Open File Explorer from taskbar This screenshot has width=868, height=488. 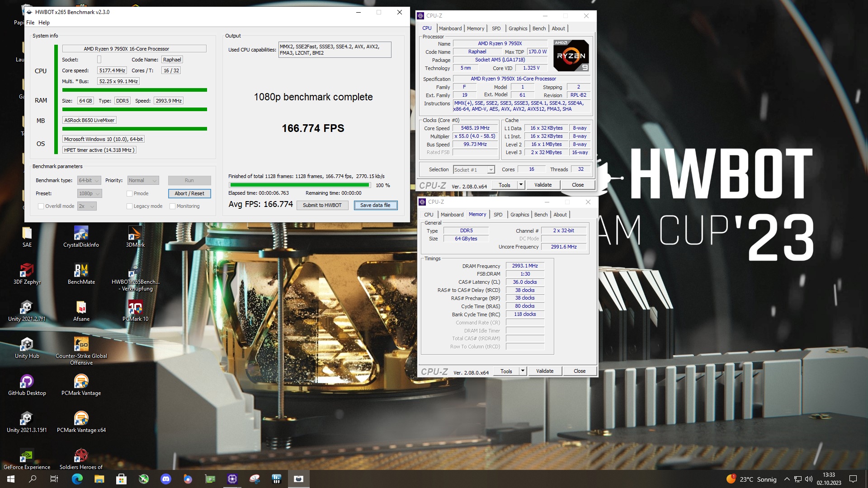99,479
